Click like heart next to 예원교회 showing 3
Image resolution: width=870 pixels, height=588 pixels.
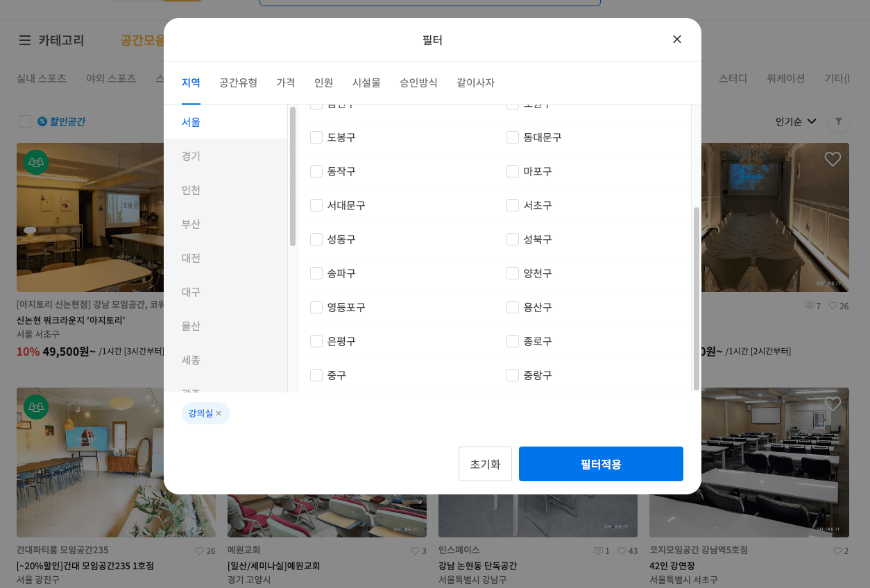point(415,551)
